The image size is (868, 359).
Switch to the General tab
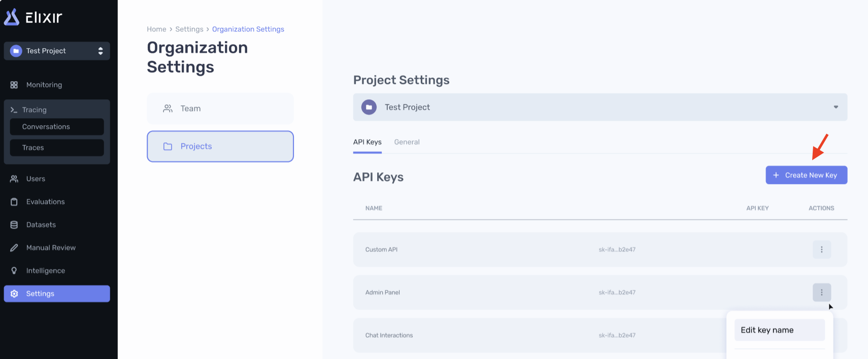pos(407,142)
